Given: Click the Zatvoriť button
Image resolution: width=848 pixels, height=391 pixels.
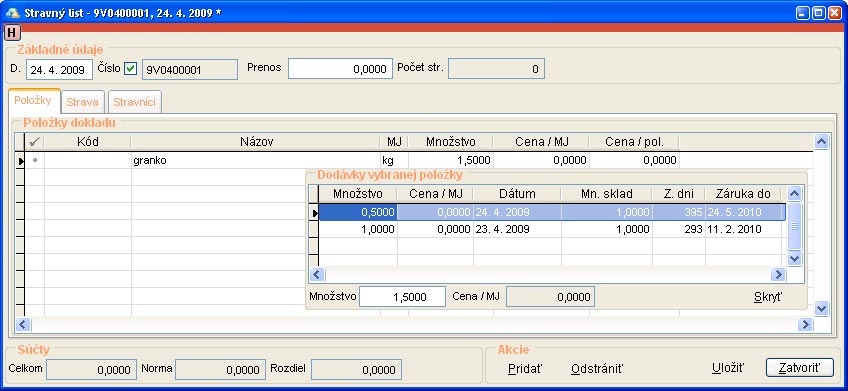Looking at the screenshot, I should [800, 368].
